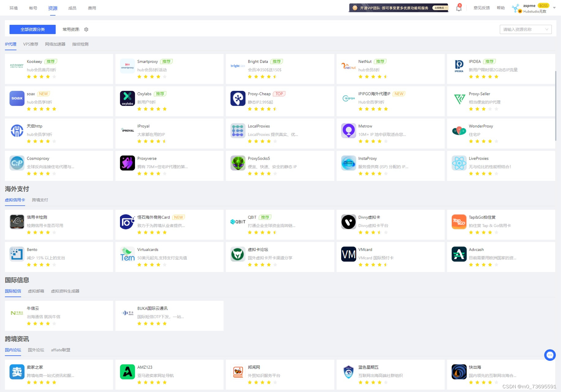Open the notification bell icon
Image resolution: width=561 pixels, height=392 pixels.
[459, 8]
